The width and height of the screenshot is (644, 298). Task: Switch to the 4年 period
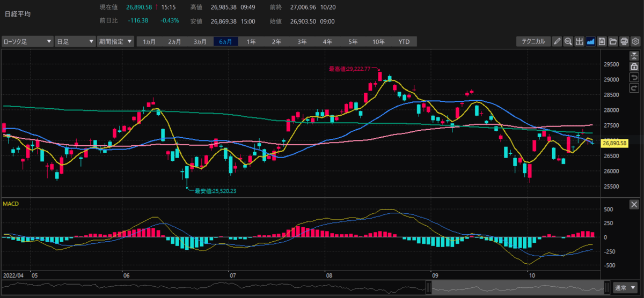327,41
